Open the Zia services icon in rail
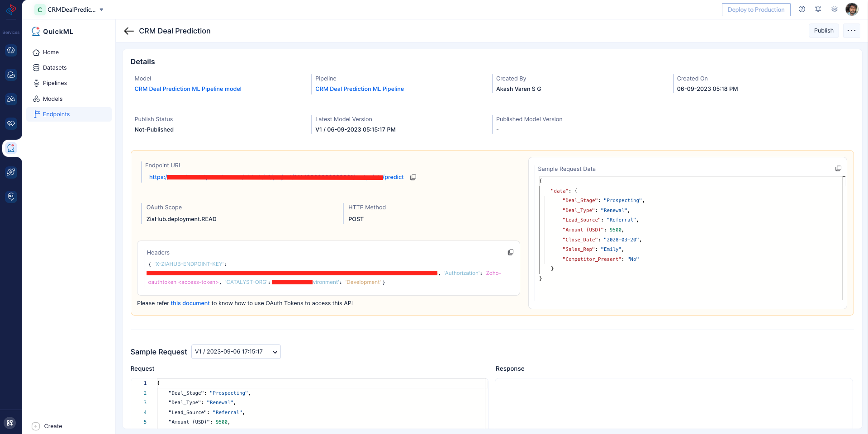 11,99
